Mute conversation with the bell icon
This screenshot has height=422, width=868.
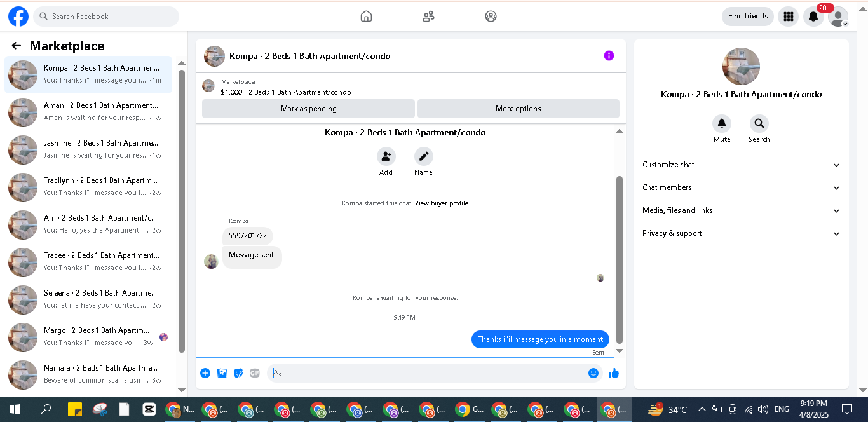pyautogui.click(x=722, y=123)
